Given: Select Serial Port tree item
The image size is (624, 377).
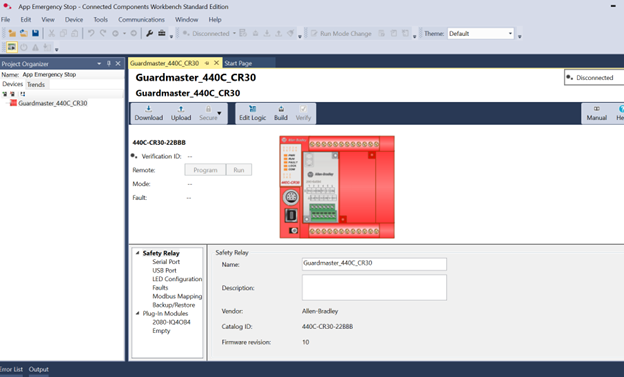Looking at the screenshot, I should tap(166, 262).
